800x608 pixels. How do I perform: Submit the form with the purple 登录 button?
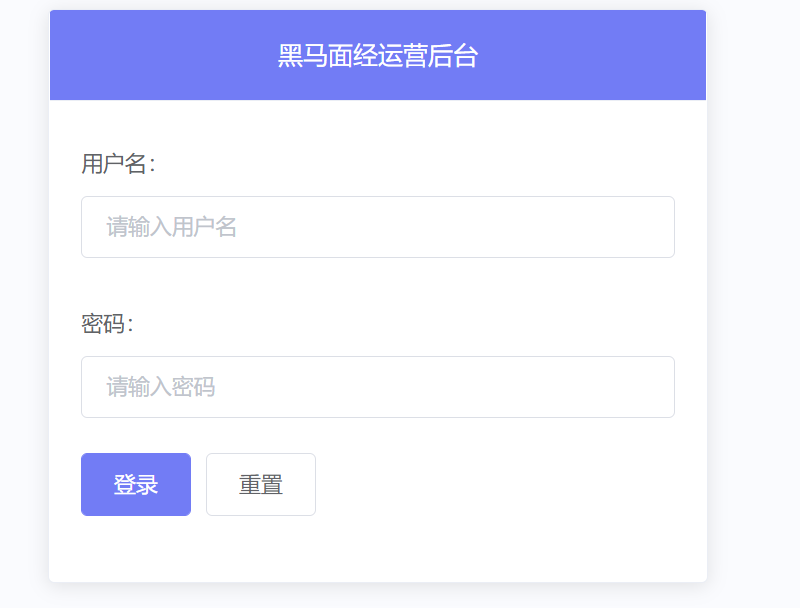click(136, 485)
